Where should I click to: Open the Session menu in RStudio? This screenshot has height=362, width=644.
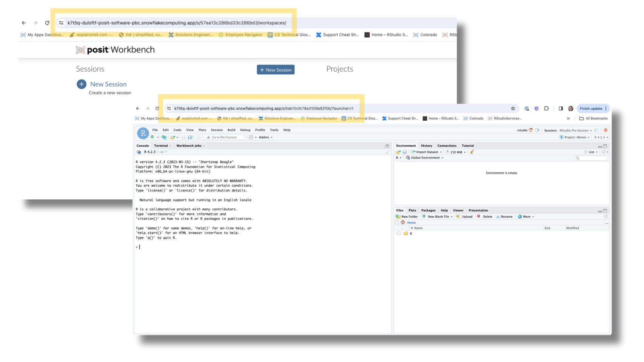coord(217,130)
